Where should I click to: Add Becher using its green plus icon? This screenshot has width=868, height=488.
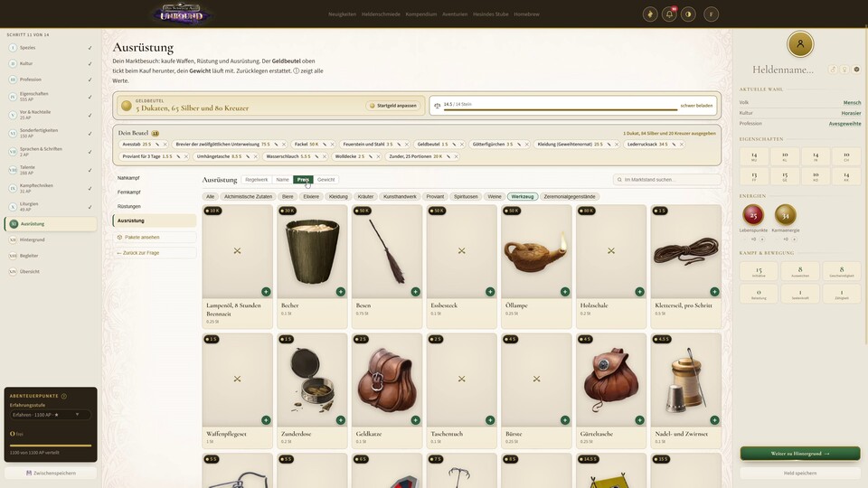pyautogui.click(x=341, y=292)
